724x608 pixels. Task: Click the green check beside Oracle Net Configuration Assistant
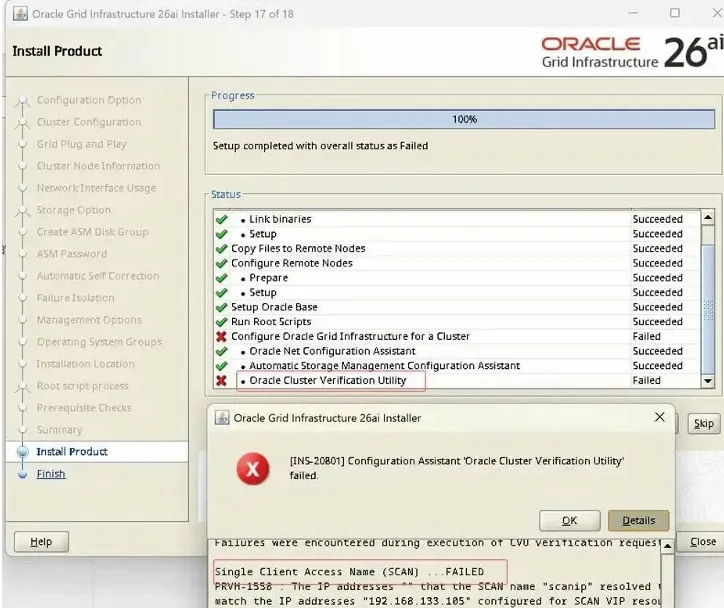[x=221, y=351]
